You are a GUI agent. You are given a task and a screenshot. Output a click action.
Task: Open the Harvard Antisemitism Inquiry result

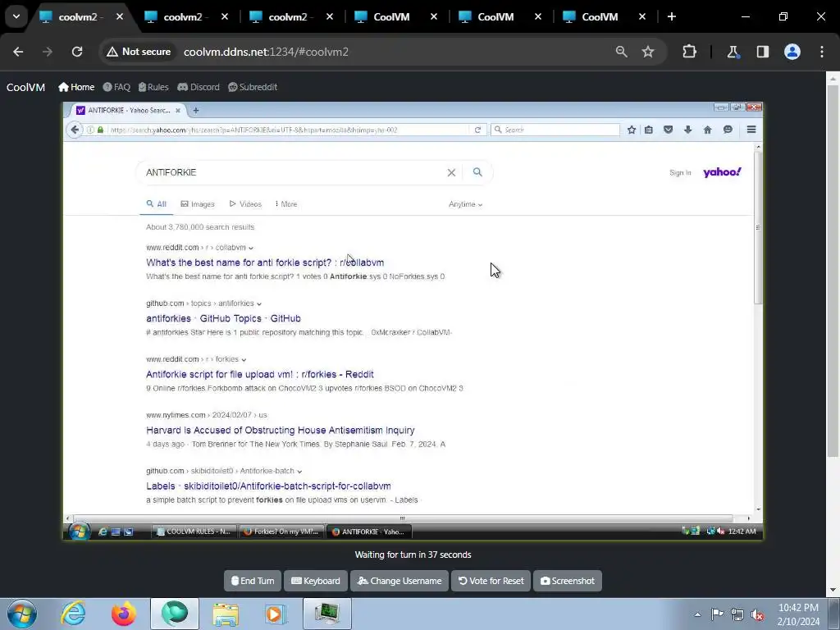pos(281,430)
